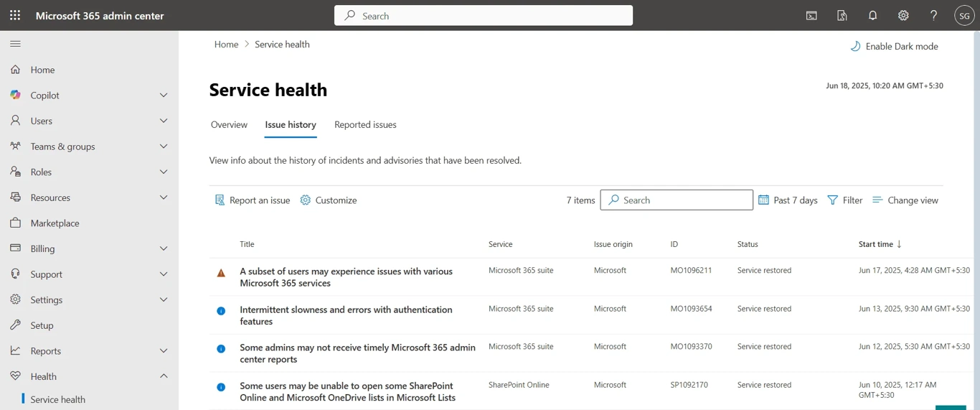Click the Resources icon in sidebar

pos(15,197)
